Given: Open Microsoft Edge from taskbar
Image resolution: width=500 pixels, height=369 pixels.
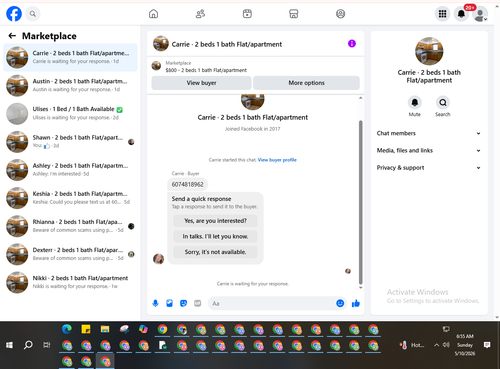Looking at the screenshot, I should pyautogui.click(x=67, y=329).
